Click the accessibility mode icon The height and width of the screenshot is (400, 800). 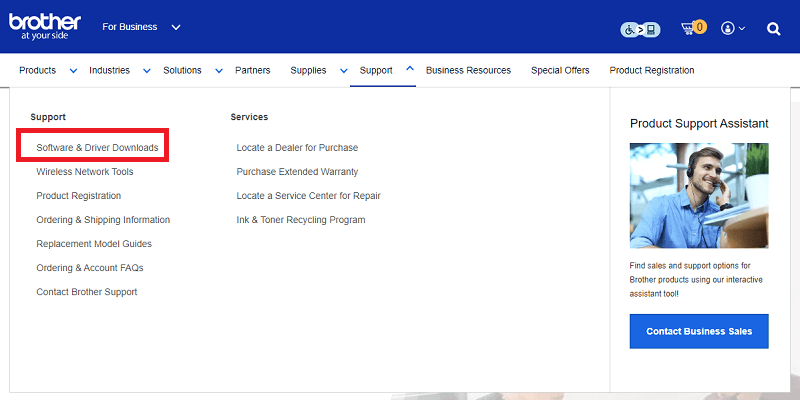point(640,29)
